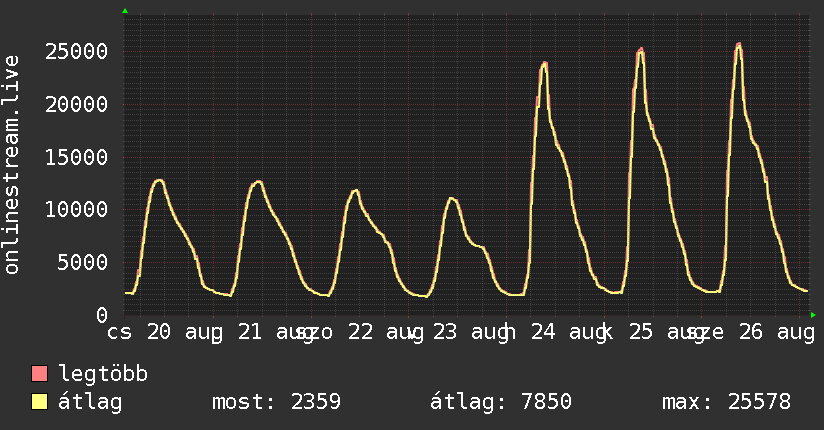Click the 24 aug date label
Screen dimensions: 824x430
570,333
